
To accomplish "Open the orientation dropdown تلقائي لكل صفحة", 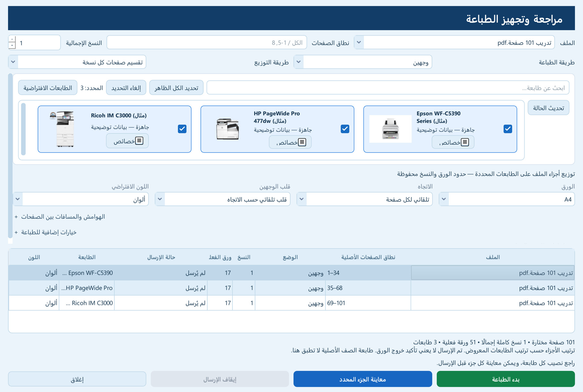I will [364, 199].
